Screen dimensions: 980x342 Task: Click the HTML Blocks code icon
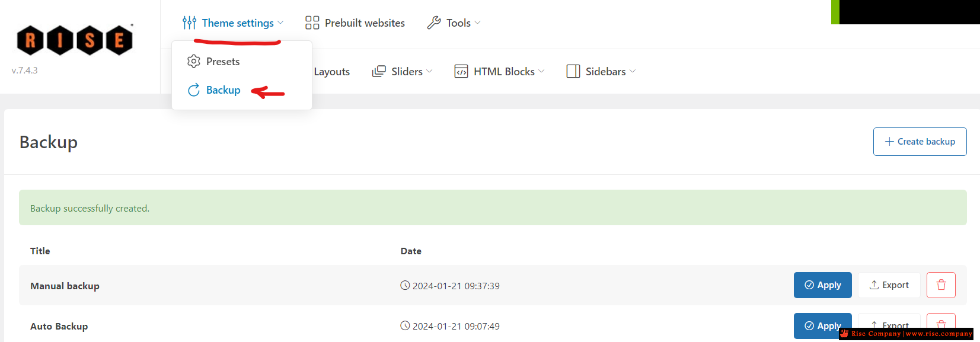pyautogui.click(x=461, y=71)
